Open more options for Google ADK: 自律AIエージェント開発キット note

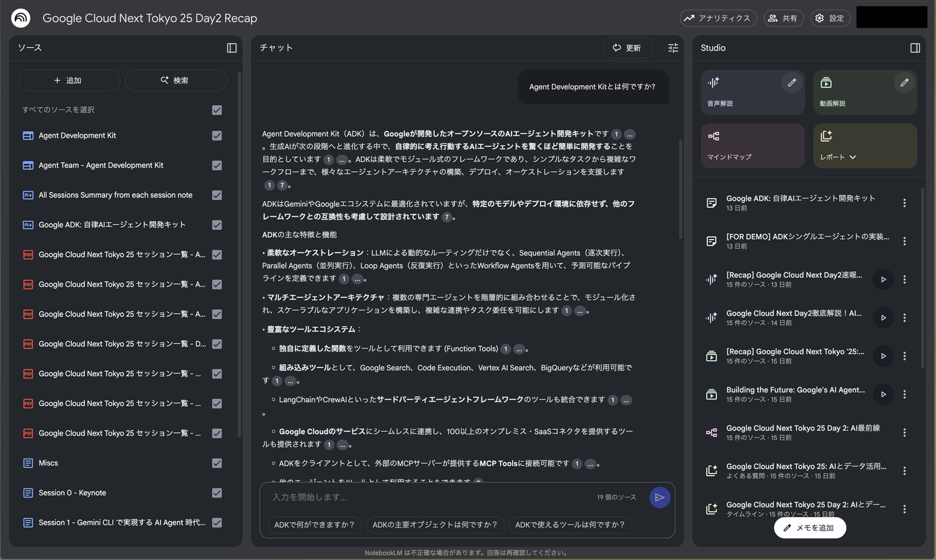pos(904,203)
